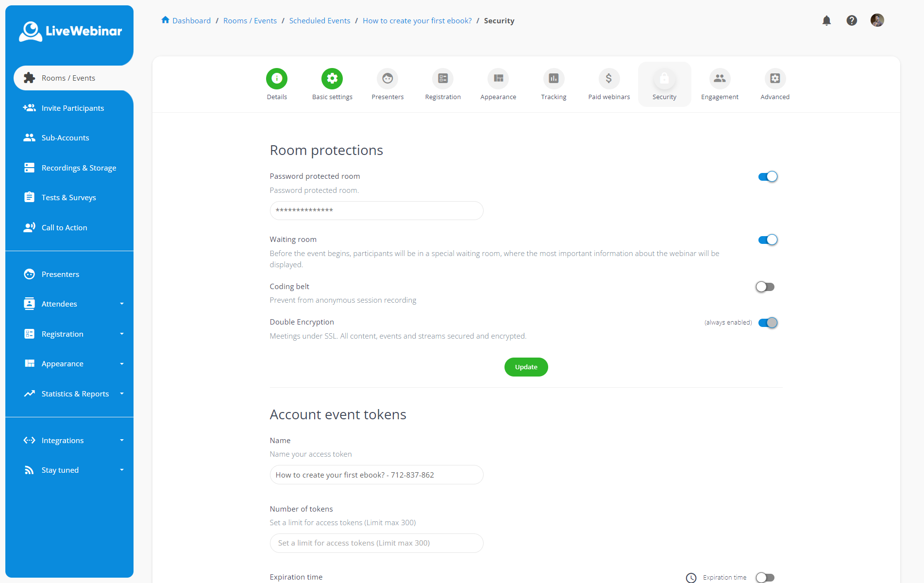Viewport: 924px width, 583px height.
Task: Select the Presenters step icon
Action: [x=387, y=79]
